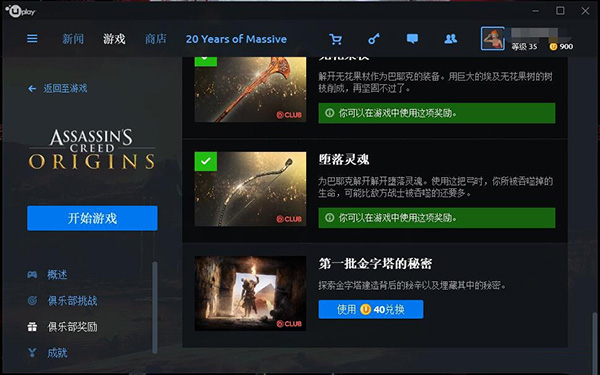
Task: Open the 20 Years of Massive tab
Action: (x=236, y=39)
